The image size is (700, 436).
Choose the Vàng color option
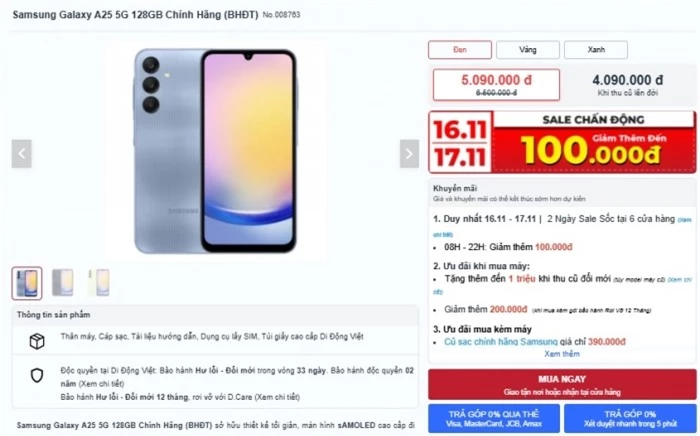click(528, 50)
